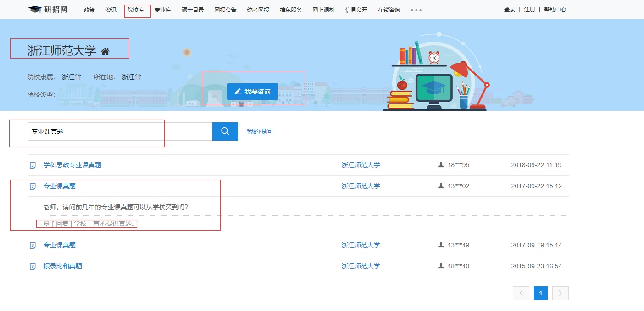Screen dimensions: 644x311
Task: Click document icon beside 学科思政专业课真题
Action: [33, 165]
